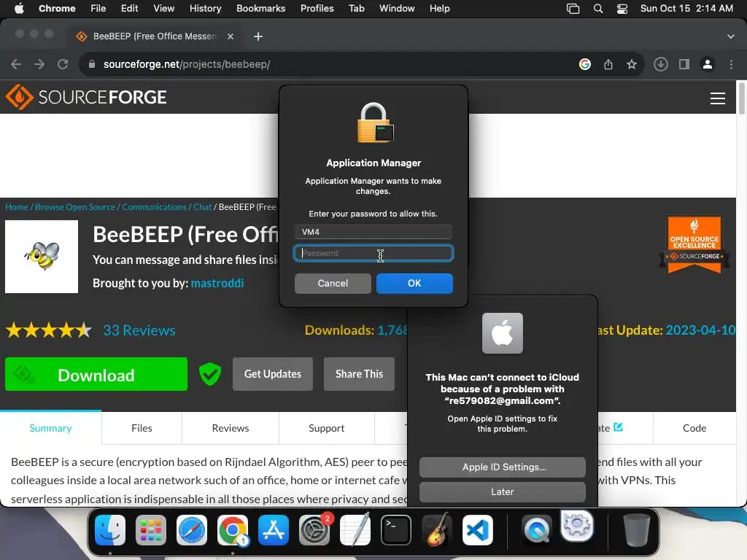Viewport: 747px width, 560px height.
Task: Reload the SourceForge page
Action: click(x=63, y=64)
